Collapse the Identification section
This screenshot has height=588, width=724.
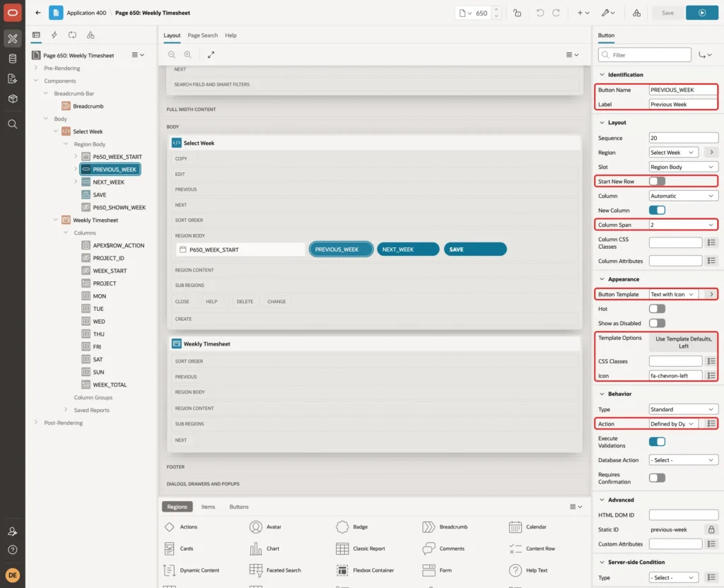tap(602, 74)
